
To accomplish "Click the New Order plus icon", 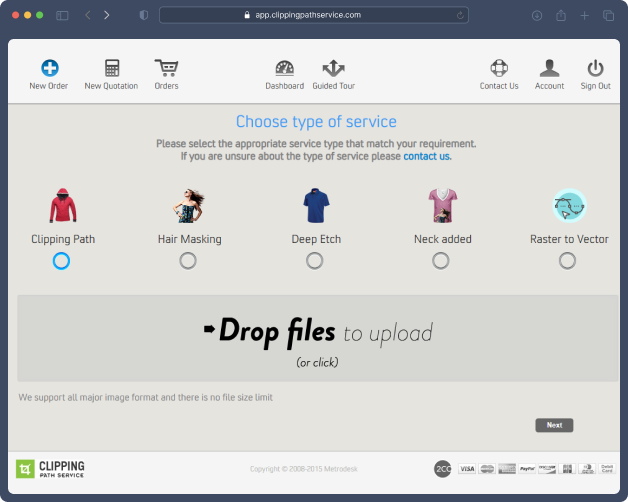I will pos(49,69).
